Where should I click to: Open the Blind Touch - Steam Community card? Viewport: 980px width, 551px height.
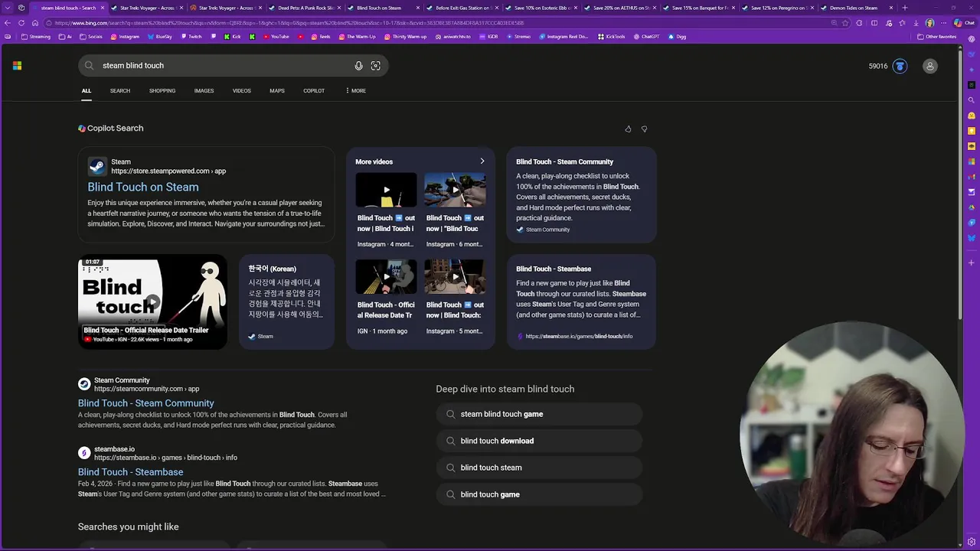[x=581, y=194]
